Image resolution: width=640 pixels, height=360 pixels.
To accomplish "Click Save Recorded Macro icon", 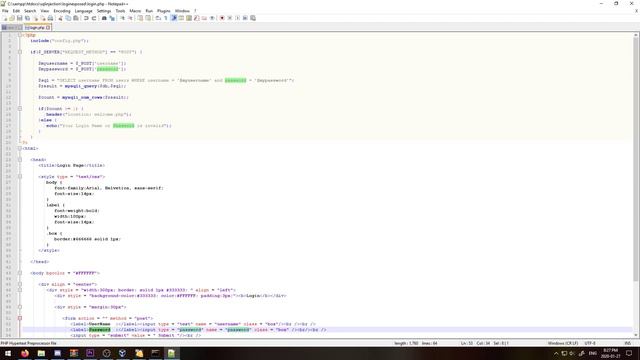I will click(253, 18).
